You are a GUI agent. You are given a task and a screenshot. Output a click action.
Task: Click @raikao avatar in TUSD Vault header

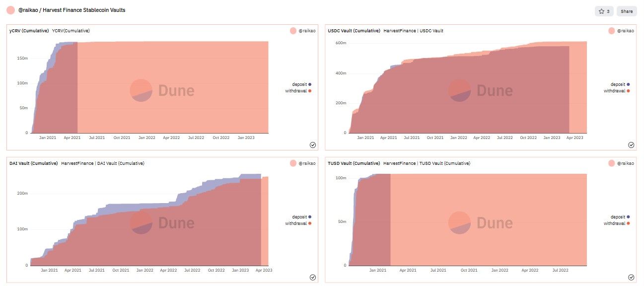tap(611, 163)
